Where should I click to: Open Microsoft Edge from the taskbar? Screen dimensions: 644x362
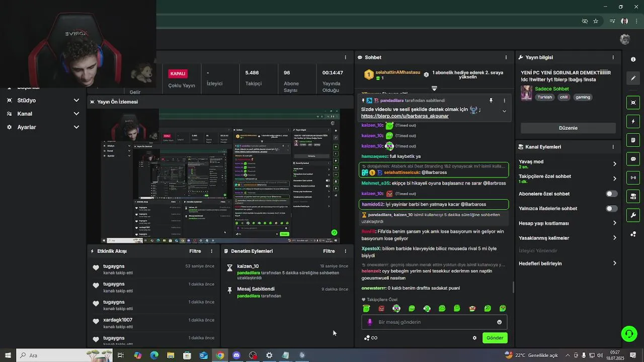click(x=154, y=355)
